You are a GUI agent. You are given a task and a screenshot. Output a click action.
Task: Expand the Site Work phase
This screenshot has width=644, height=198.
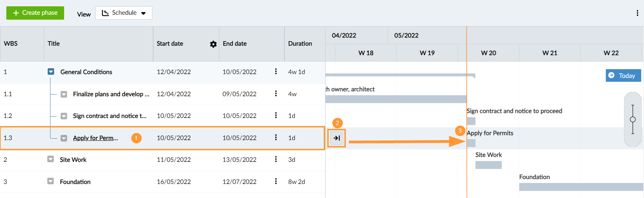click(50, 159)
